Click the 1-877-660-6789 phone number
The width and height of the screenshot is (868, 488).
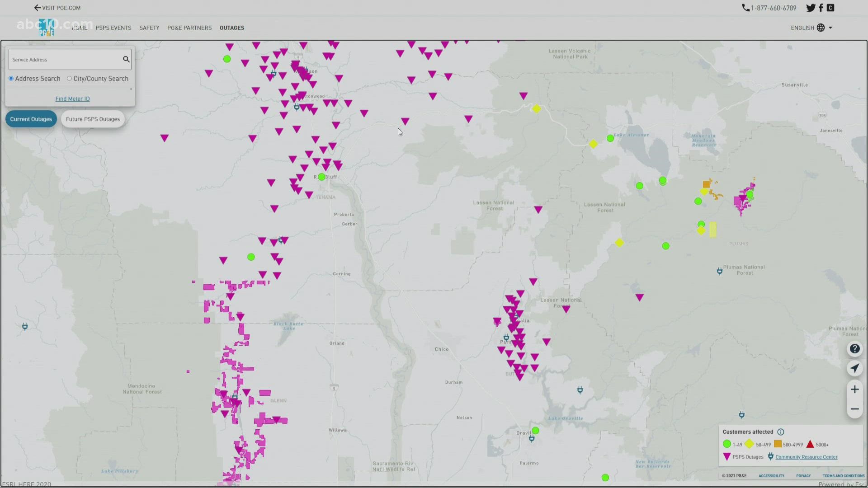tap(774, 8)
